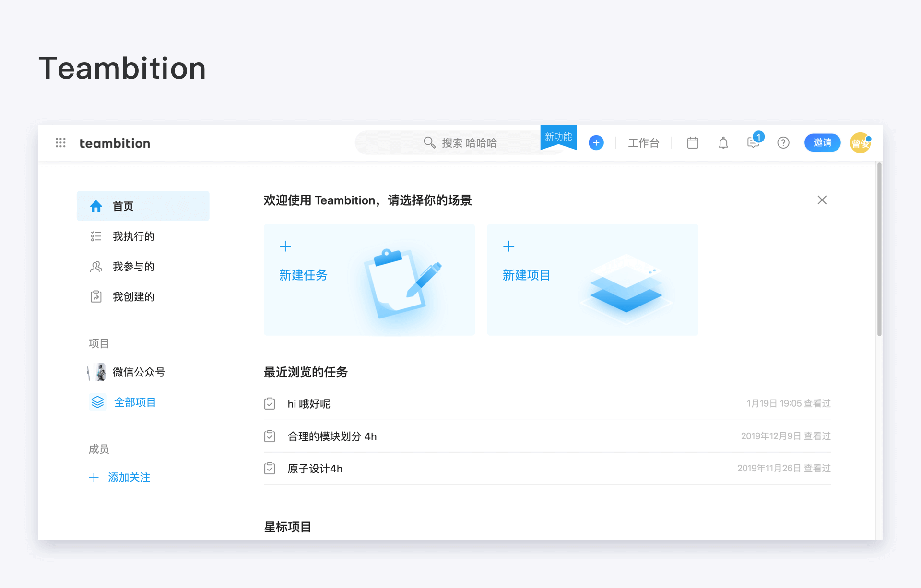Open the notifications bell icon
The height and width of the screenshot is (588, 921).
coord(723,142)
